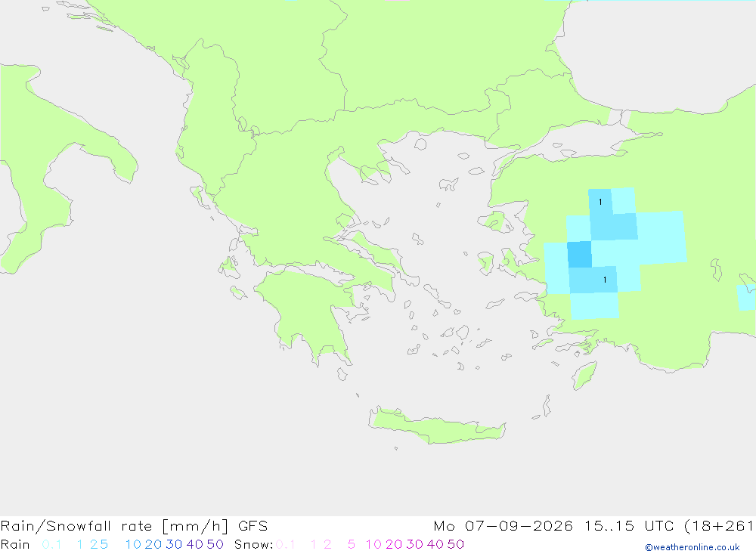Click the "Snow:" legend label
This screenshot has width=756, height=554.
click(253, 544)
